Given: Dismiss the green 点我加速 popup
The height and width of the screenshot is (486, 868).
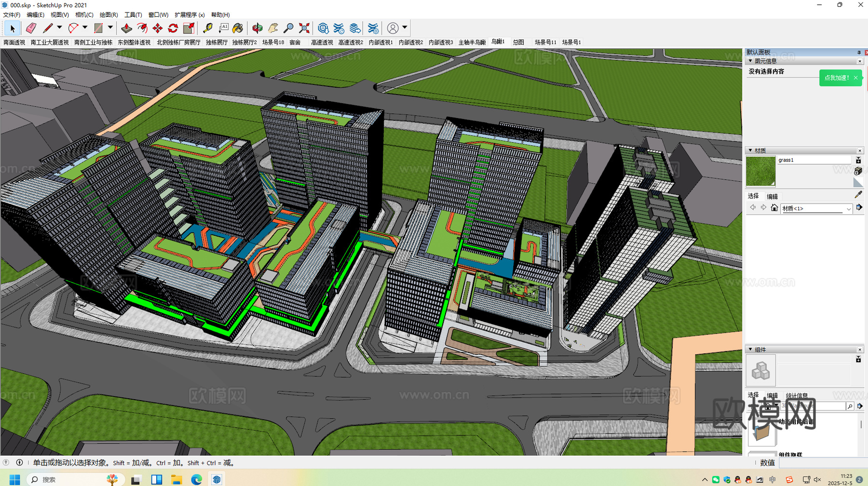Looking at the screenshot, I should 856,78.
